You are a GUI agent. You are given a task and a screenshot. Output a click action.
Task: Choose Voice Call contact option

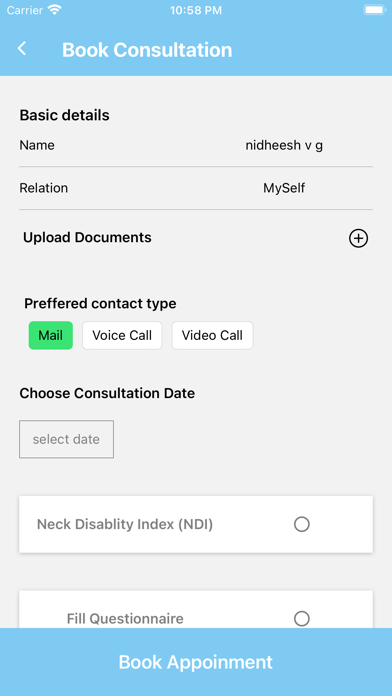tap(122, 335)
